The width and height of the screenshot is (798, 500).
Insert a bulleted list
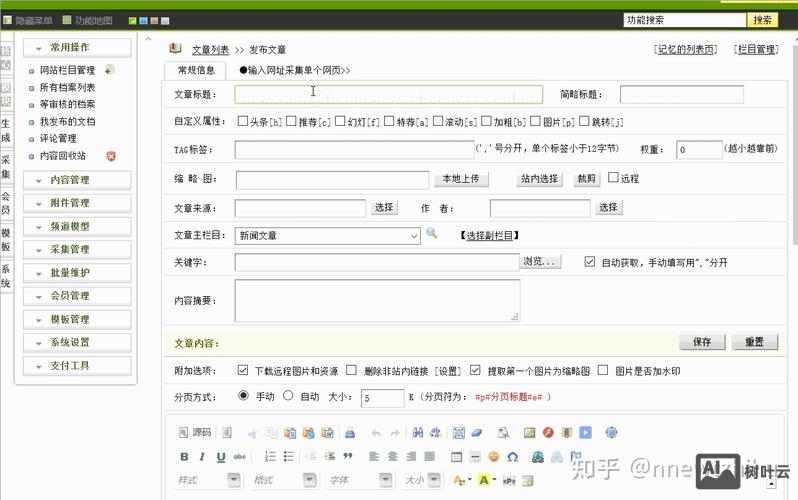(289, 457)
